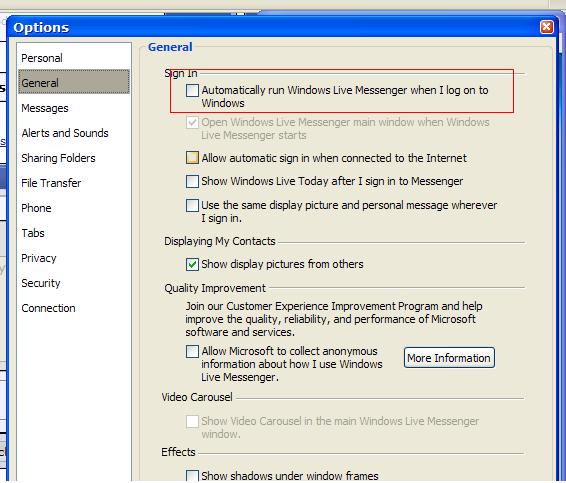Check use same display picture everywhere
The height and width of the screenshot is (483, 566).
coord(192,205)
